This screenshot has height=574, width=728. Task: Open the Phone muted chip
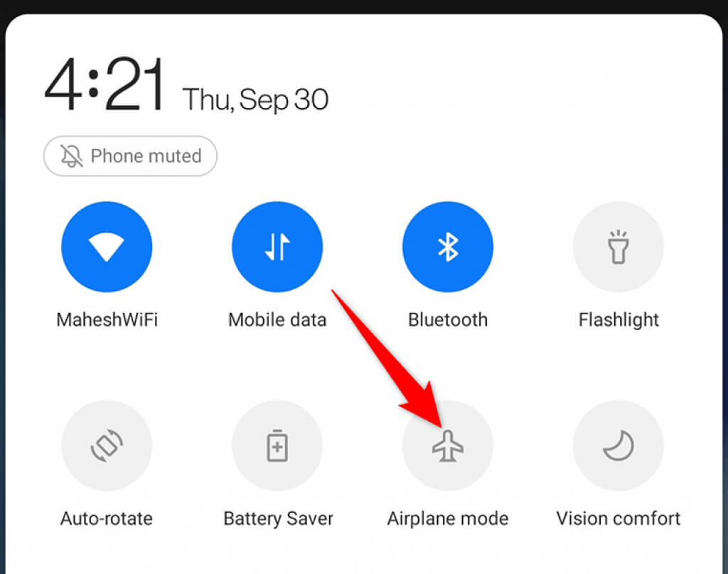pyautogui.click(x=130, y=156)
